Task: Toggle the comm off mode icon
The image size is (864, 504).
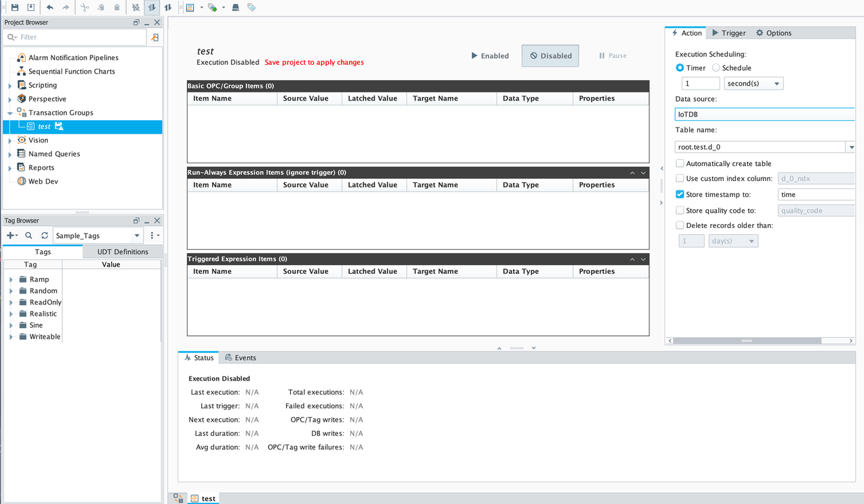Action: pos(136,7)
